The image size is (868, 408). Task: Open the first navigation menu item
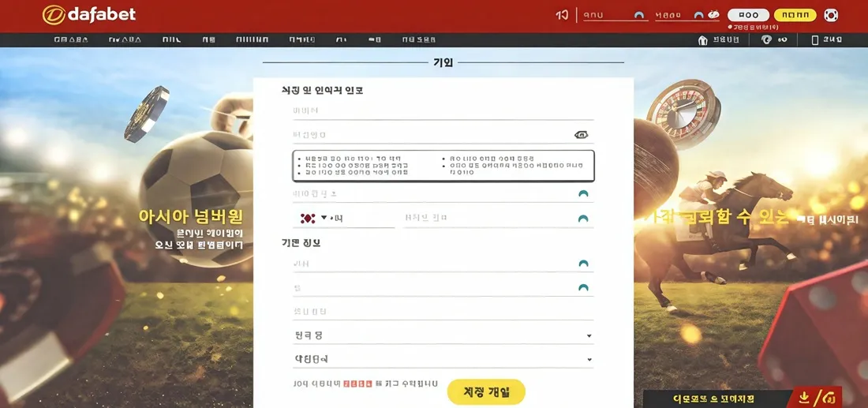[71, 39]
